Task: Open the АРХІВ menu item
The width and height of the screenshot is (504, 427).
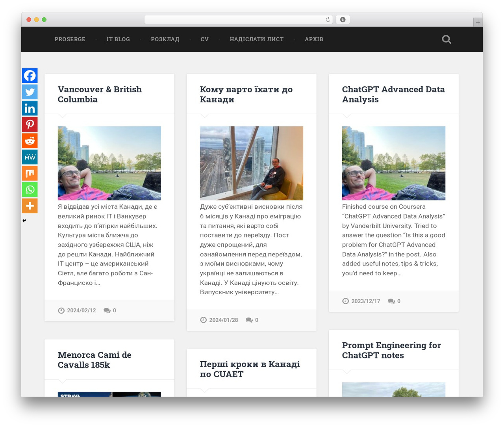Action: [x=314, y=39]
